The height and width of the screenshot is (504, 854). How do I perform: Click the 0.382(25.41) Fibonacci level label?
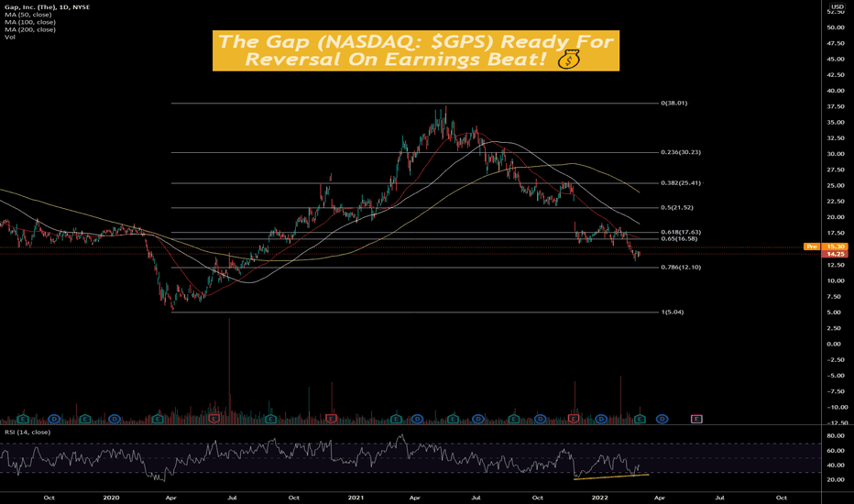coord(681,183)
